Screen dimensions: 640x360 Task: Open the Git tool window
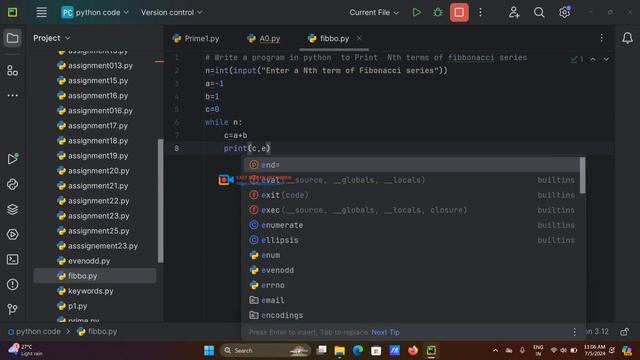(12, 309)
